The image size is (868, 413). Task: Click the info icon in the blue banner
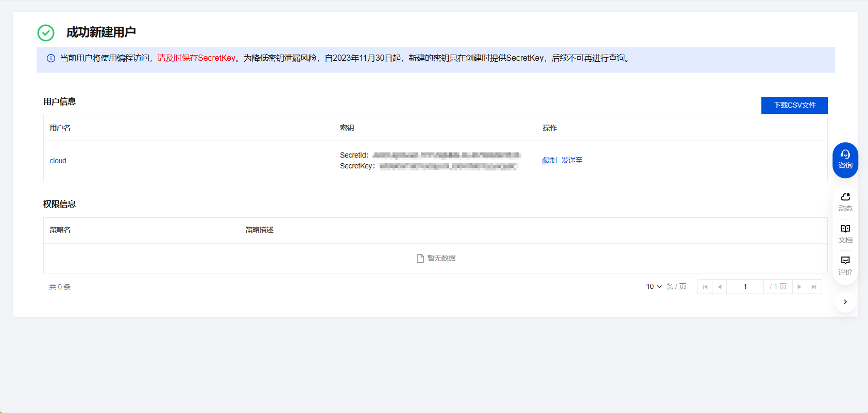pos(51,58)
